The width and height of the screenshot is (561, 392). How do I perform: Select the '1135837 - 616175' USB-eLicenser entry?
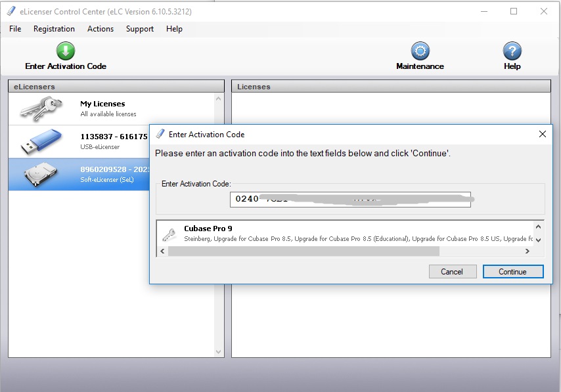pyautogui.click(x=114, y=137)
